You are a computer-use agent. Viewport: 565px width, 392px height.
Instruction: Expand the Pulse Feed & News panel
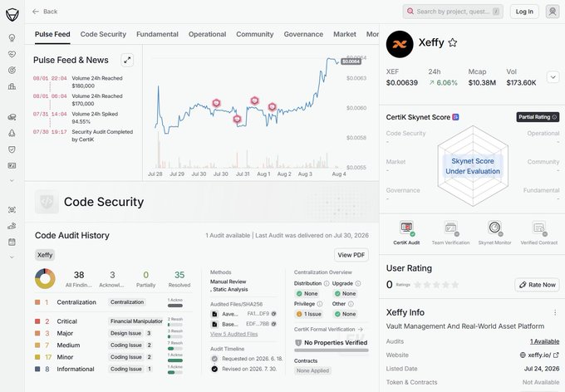[x=127, y=60]
